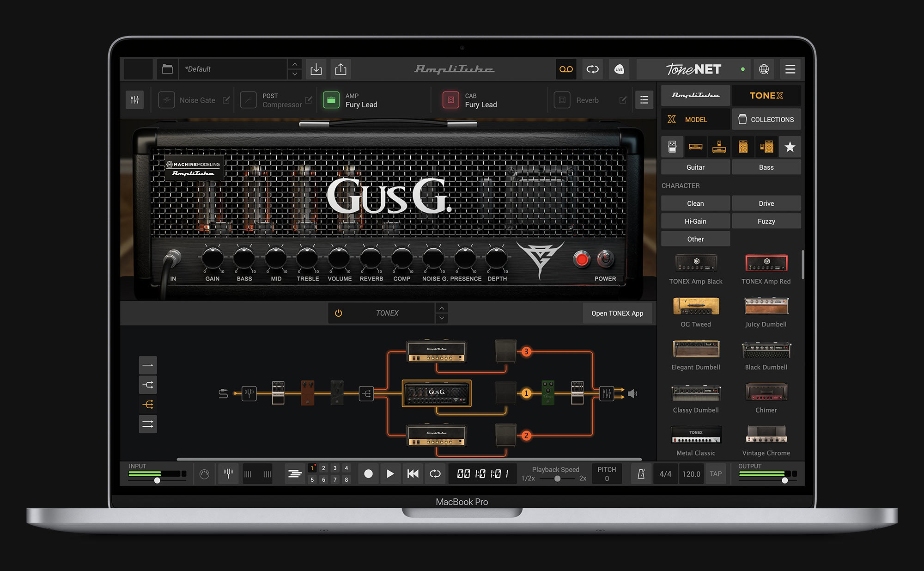Switch to the COLLECTIONS tab
The height and width of the screenshot is (571, 924).
tap(766, 119)
